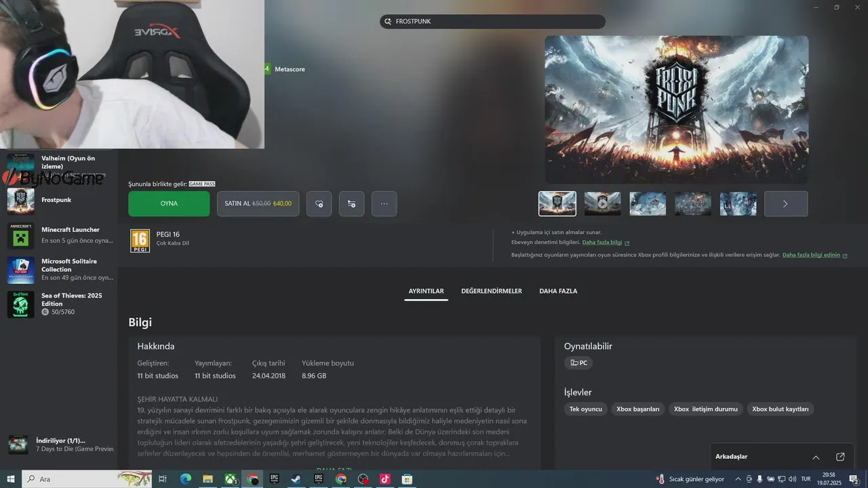Select the Frostpunk logo thumbnail
This screenshot has width=868, height=488.
[557, 203]
